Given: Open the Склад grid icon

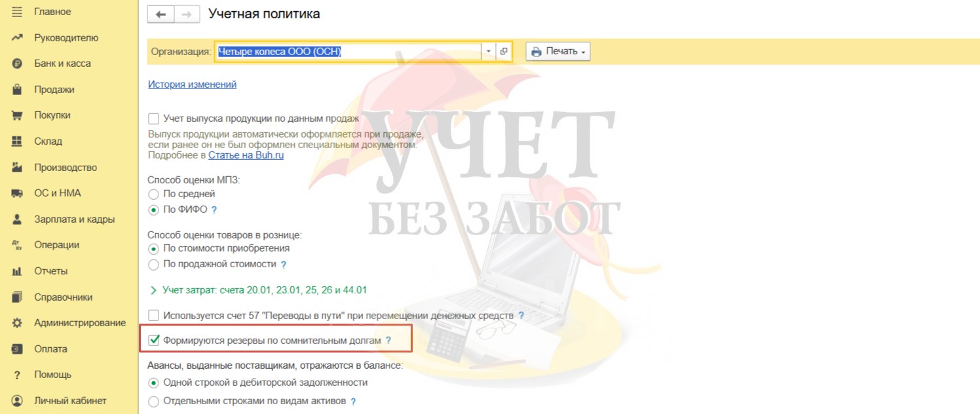Looking at the screenshot, I should point(17,141).
